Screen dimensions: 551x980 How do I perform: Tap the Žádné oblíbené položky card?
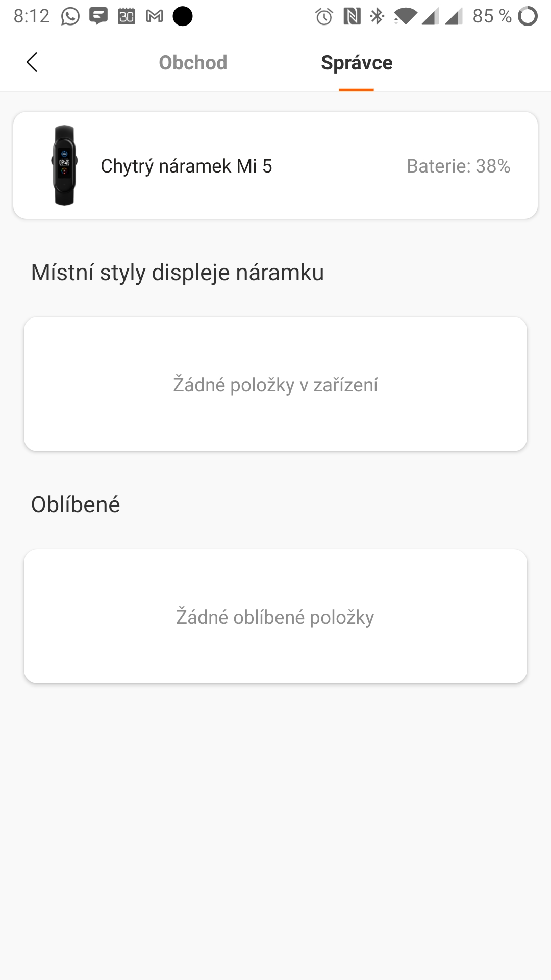coord(275,616)
